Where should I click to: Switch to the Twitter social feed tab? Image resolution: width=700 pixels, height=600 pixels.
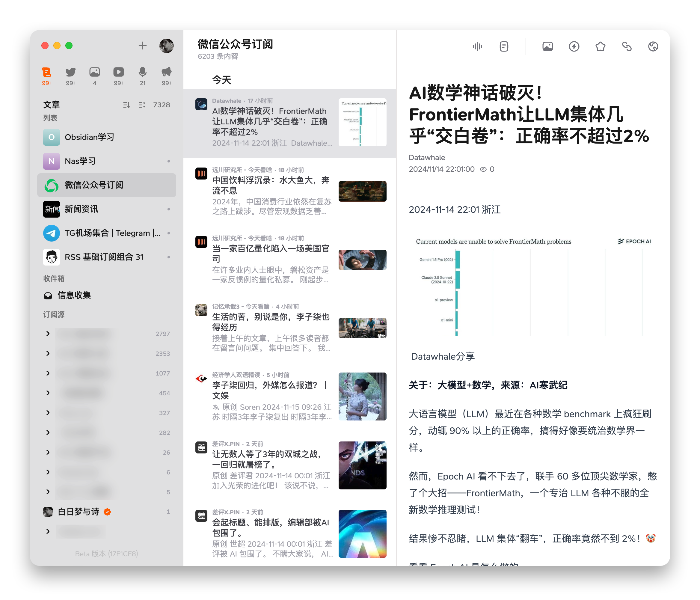[71, 76]
